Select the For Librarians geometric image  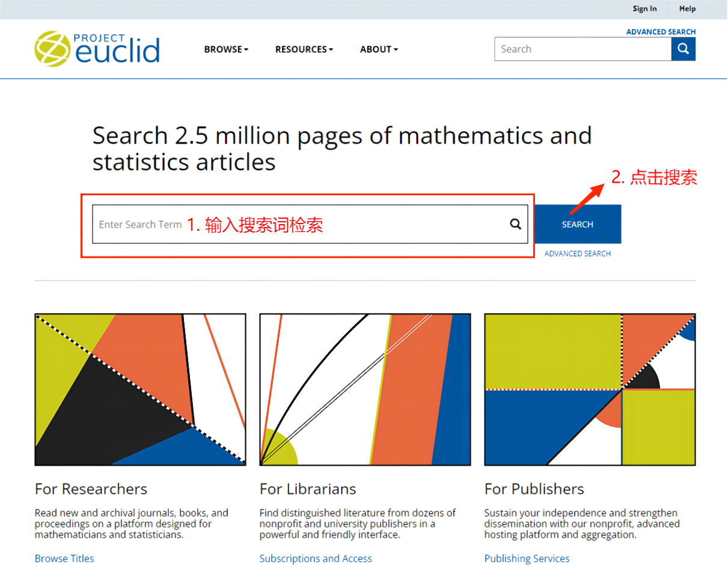coord(365,389)
